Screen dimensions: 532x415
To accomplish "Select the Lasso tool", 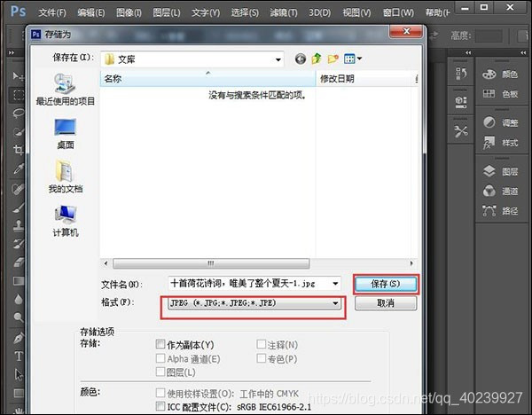I will [x=19, y=113].
